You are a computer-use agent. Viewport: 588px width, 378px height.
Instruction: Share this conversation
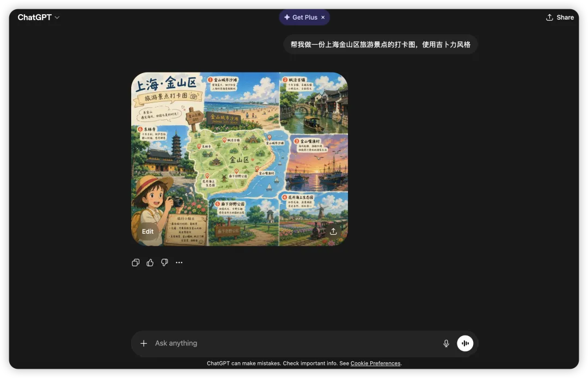point(560,17)
